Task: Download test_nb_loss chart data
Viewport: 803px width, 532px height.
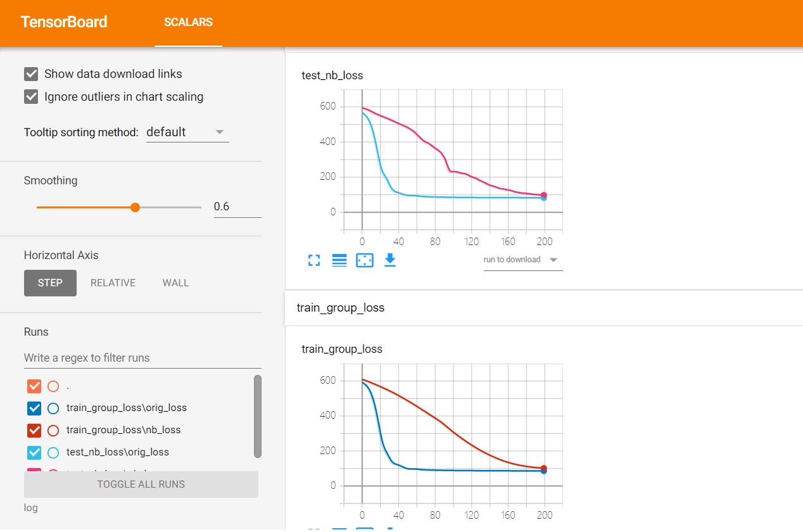Action: point(390,260)
